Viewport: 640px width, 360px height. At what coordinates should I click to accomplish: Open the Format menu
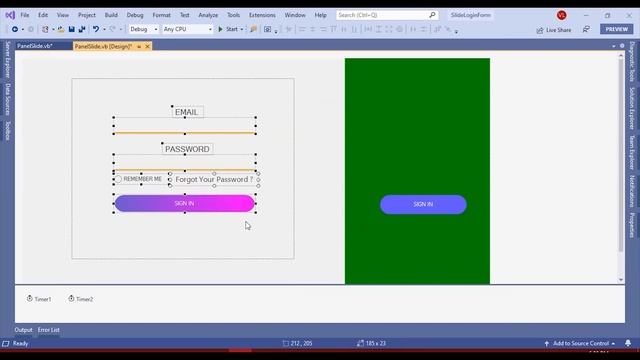pos(162,15)
